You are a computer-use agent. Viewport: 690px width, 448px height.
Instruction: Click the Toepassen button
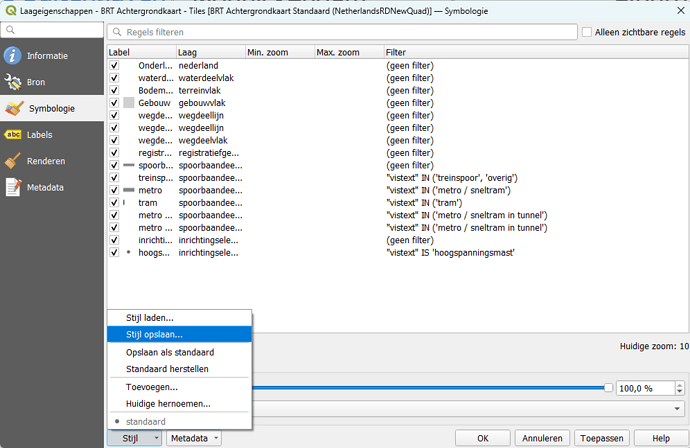point(602,438)
